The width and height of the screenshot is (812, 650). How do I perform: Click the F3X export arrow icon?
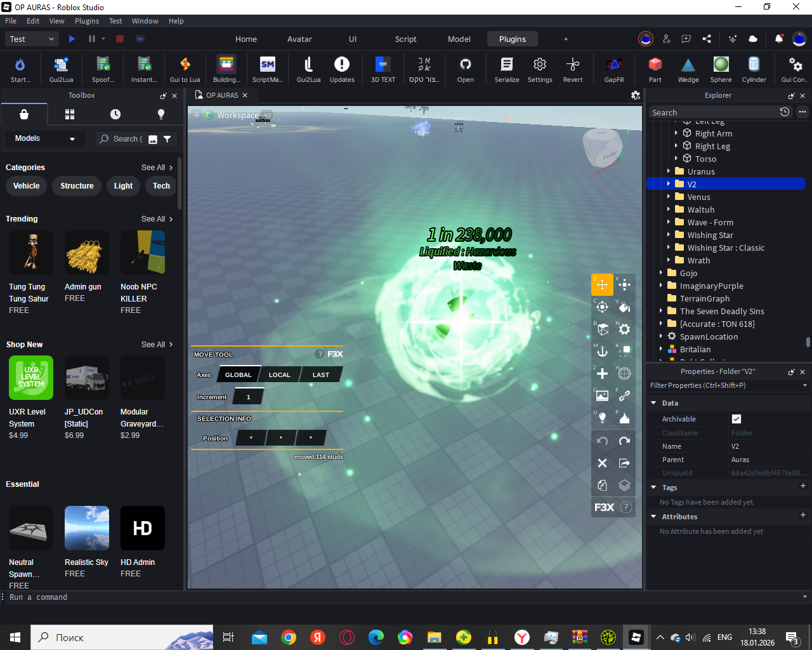pyautogui.click(x=624, y=463)
